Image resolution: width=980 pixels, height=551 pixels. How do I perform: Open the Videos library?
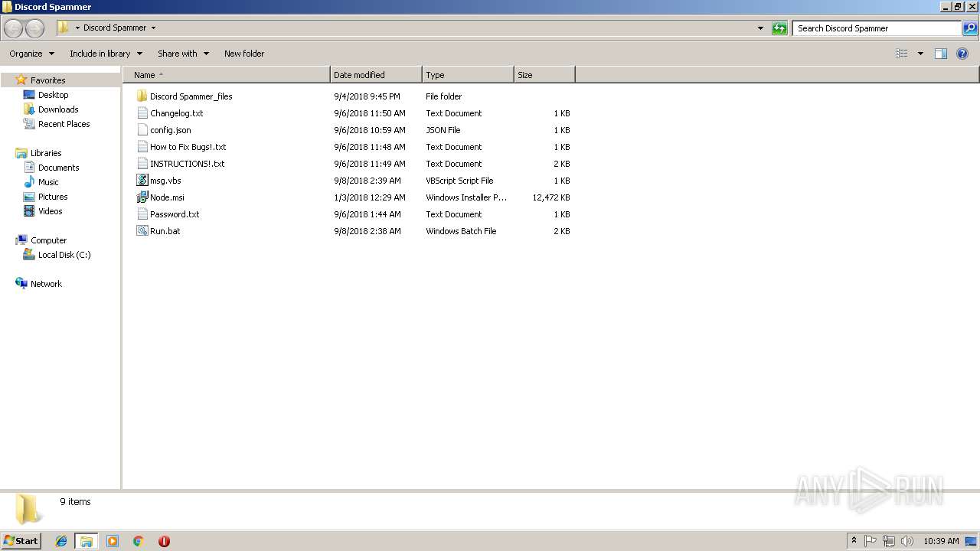(50, 211)
